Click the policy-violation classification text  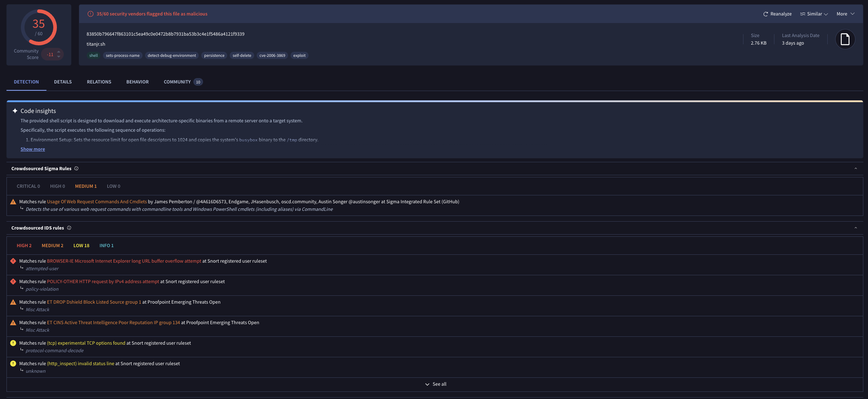click(42, 289)
